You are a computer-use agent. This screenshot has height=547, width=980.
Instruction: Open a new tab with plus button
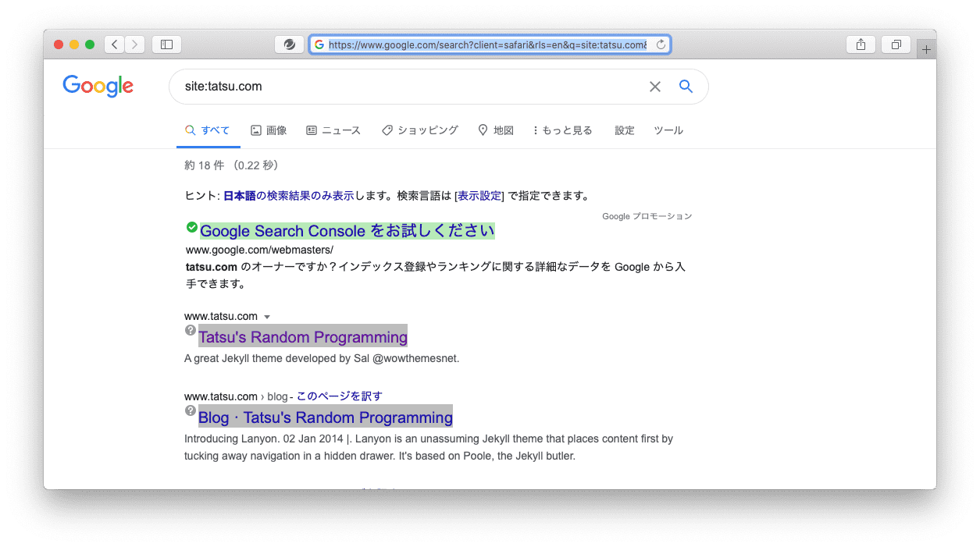click(927, 49)
